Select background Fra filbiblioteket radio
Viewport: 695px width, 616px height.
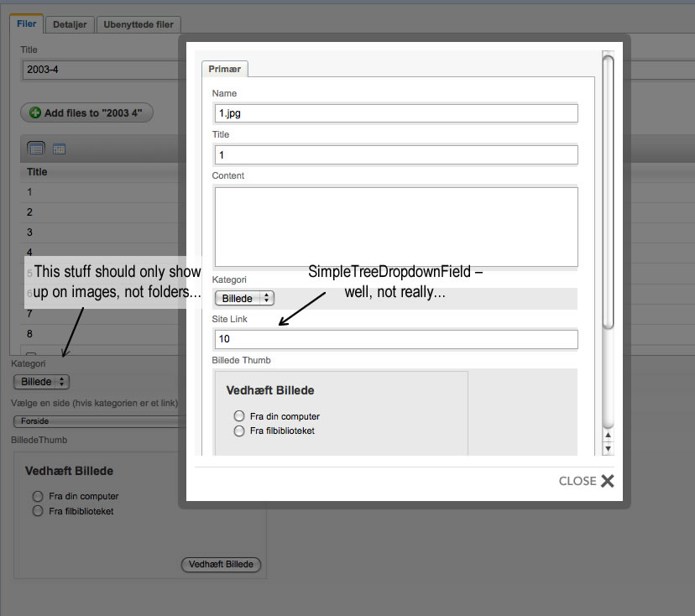pyautogui.click(x=38, y=511)
